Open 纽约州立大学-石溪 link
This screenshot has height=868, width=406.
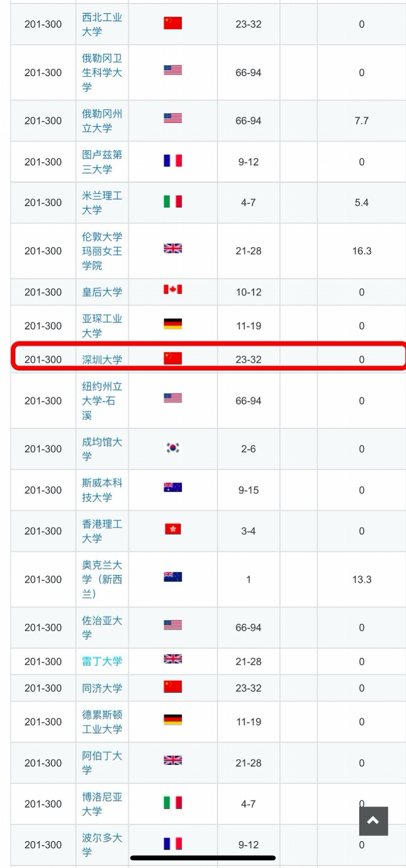[x=102, y=401]
